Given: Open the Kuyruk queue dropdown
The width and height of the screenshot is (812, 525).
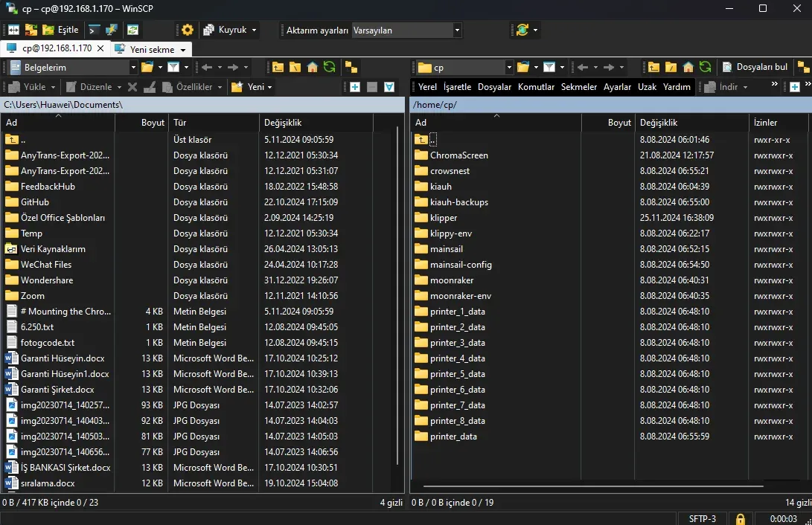Looking at the screenshot, I should click(229, 30).
